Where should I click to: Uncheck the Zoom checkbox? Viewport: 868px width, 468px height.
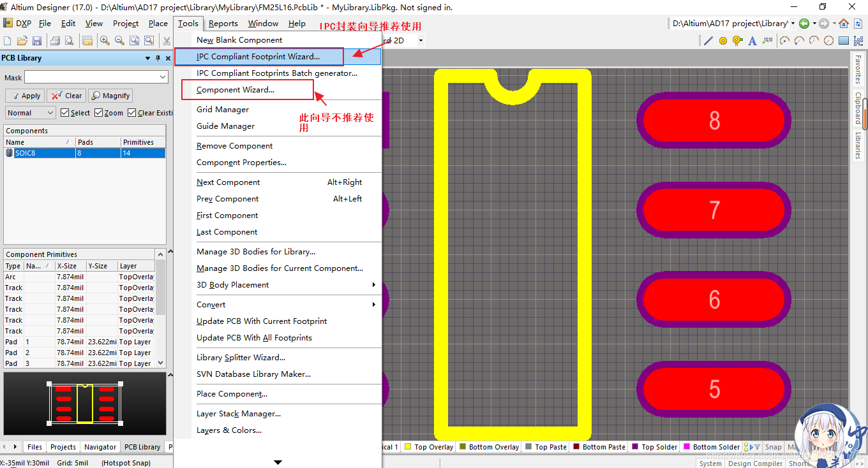tap(99, 113)
